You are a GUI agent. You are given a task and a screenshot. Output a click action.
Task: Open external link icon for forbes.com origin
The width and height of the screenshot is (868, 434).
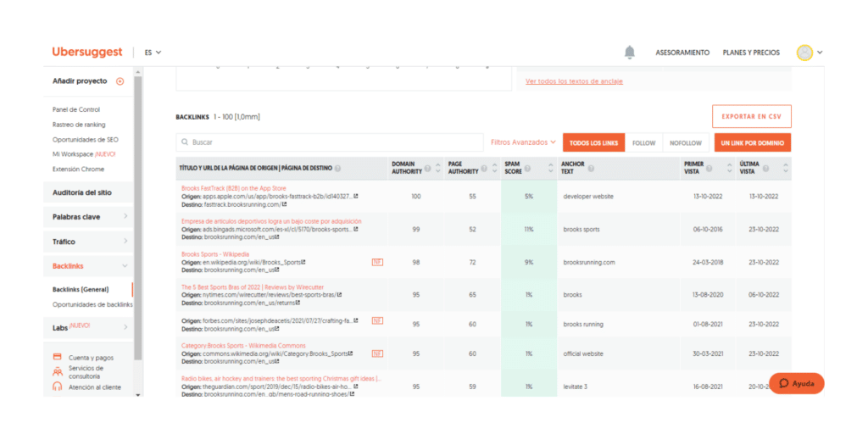click(x=356, y=320)
